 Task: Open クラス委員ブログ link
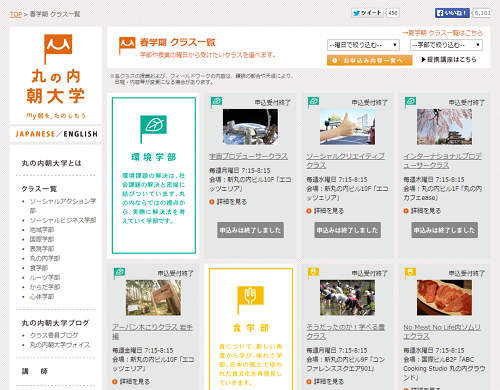tap(54, 335)
